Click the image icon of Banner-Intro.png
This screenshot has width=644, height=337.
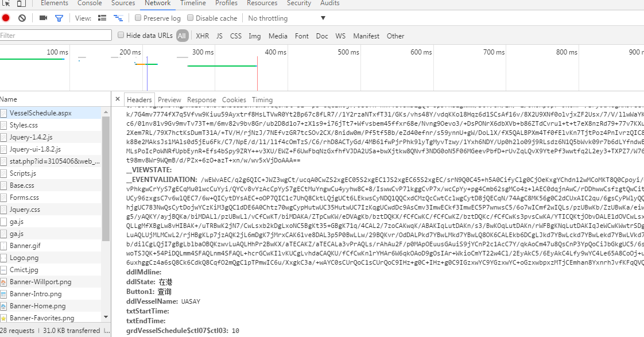[x=3, y=294]
